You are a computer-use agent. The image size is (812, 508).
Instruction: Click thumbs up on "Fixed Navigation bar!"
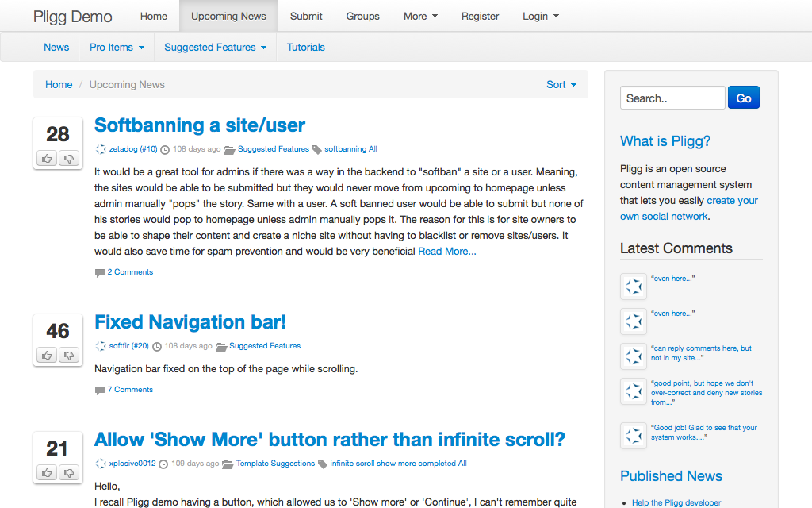[47, 356]
